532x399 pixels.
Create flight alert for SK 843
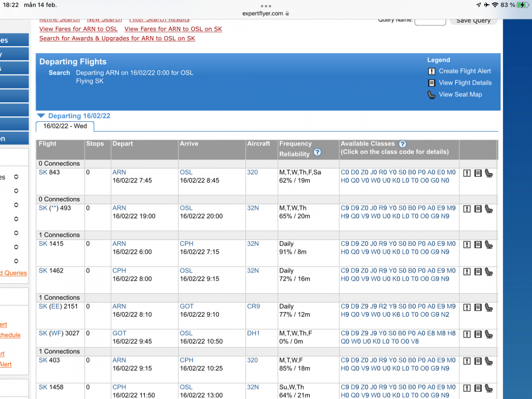tap(467, 173)
